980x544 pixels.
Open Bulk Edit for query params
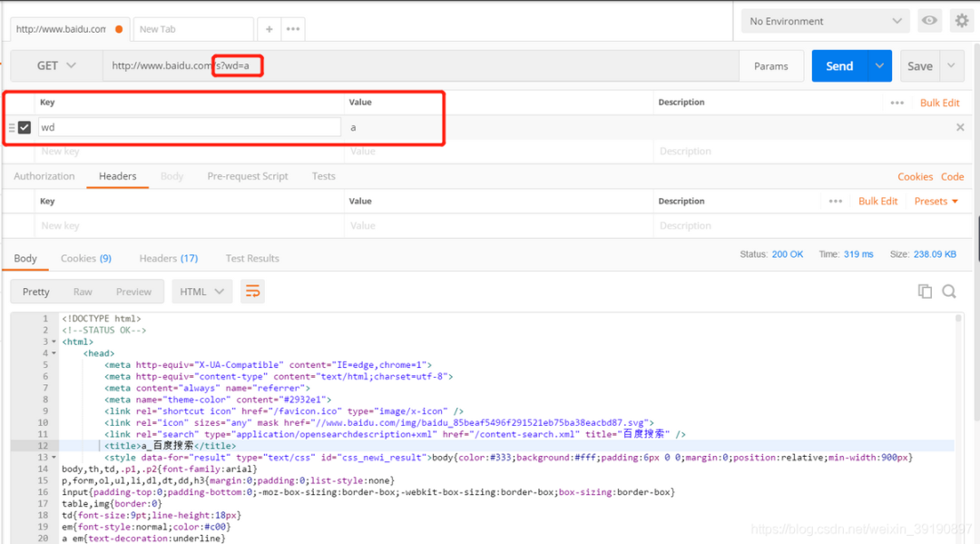(939, 103)
